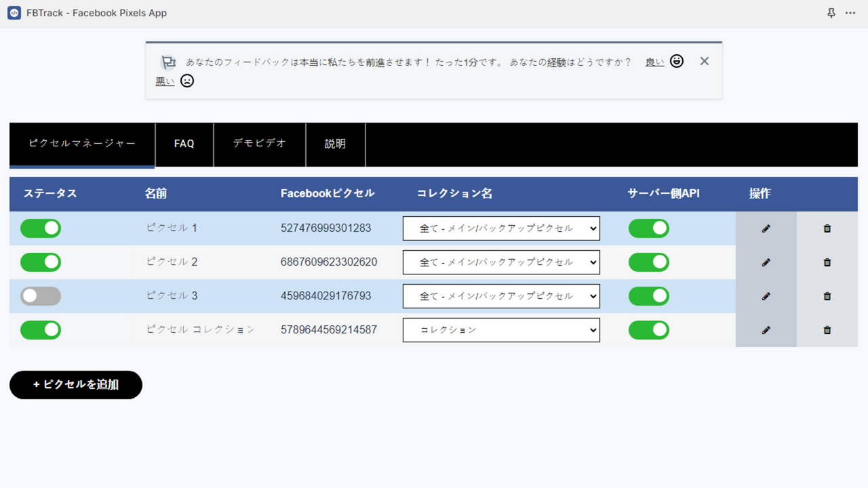868x488 pixels.
Task: Open collection dropdown for ピクセル 3
Action: 501,296
